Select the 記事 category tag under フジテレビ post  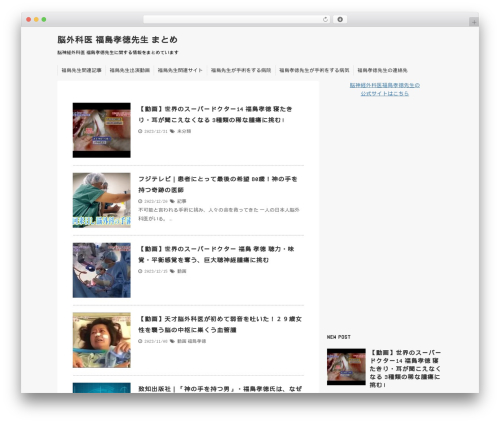click(x=182, y=201)
